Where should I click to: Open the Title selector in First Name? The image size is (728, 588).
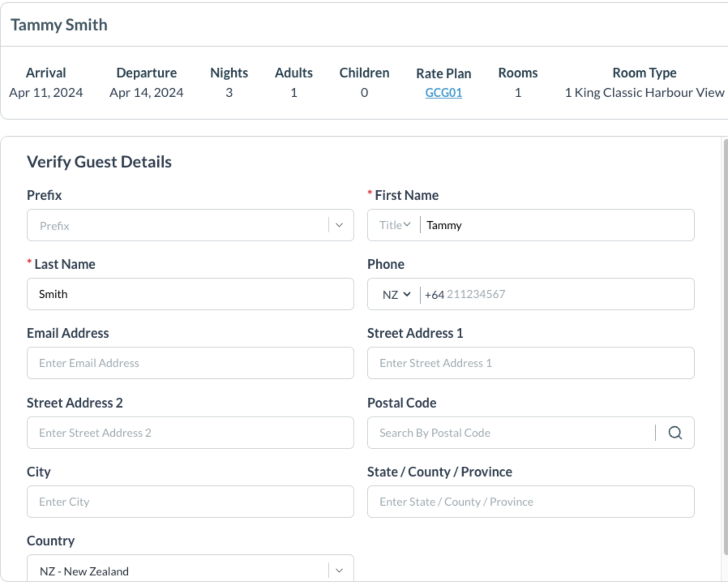pyautogui.click(x=394, y=225)
